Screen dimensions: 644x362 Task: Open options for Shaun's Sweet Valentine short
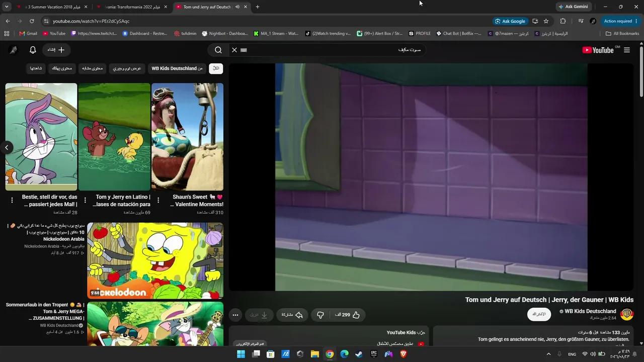tap(158, 200)
